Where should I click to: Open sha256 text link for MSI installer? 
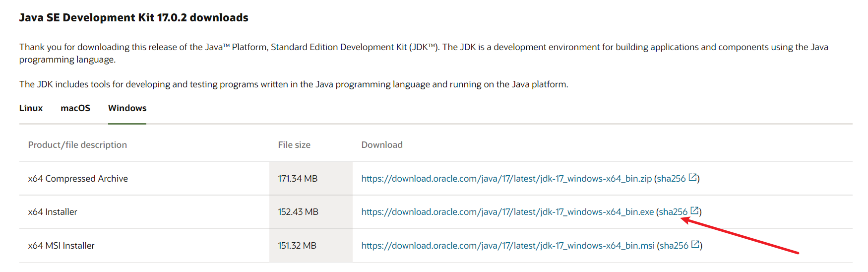(674, 246)
